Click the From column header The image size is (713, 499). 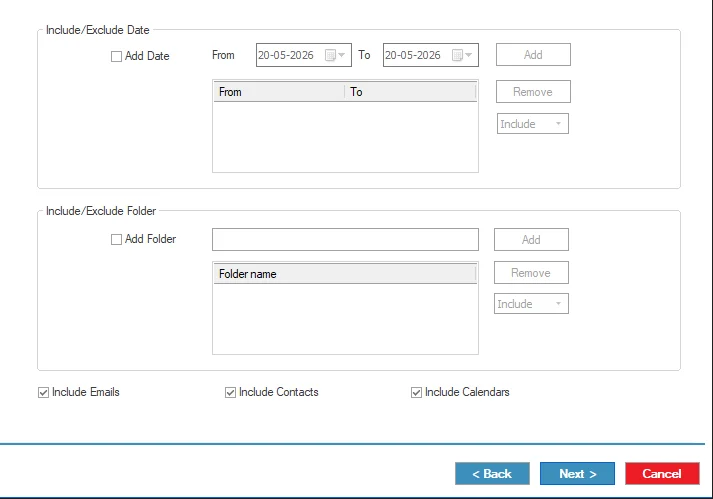279,92
